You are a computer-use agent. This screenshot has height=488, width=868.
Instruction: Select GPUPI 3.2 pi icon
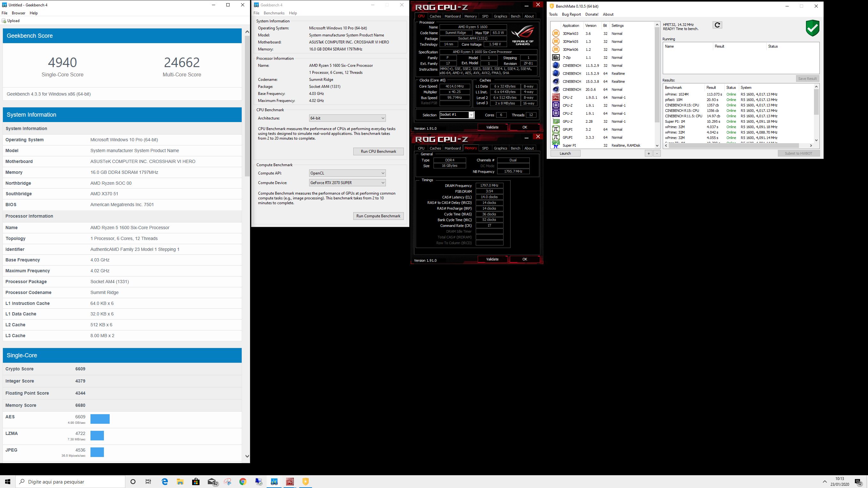[556, 129]
